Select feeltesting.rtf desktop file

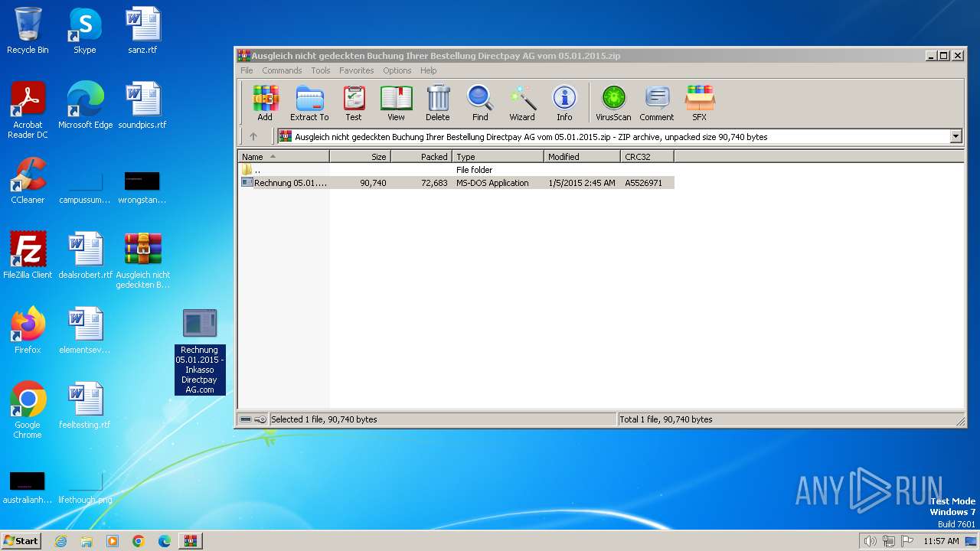(x=84, y=406)
